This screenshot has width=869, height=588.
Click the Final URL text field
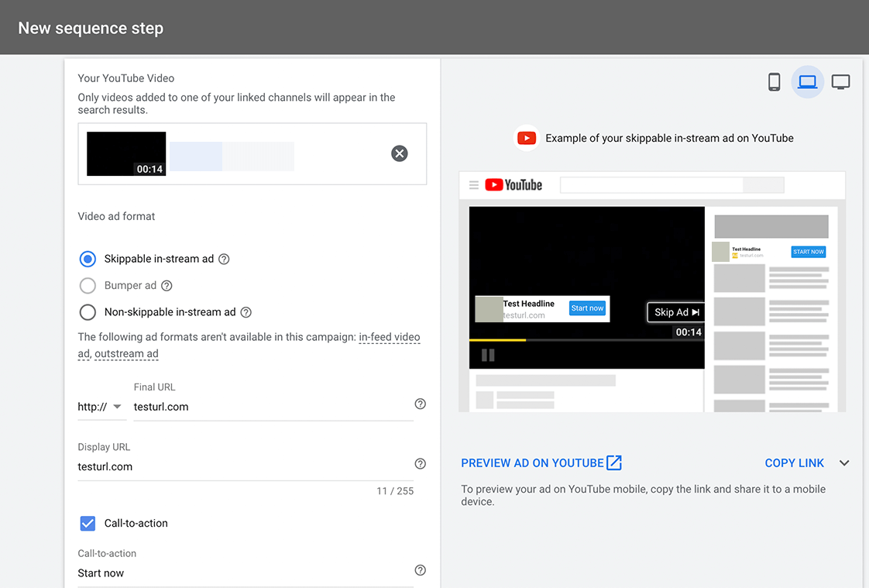click(273, 407)
